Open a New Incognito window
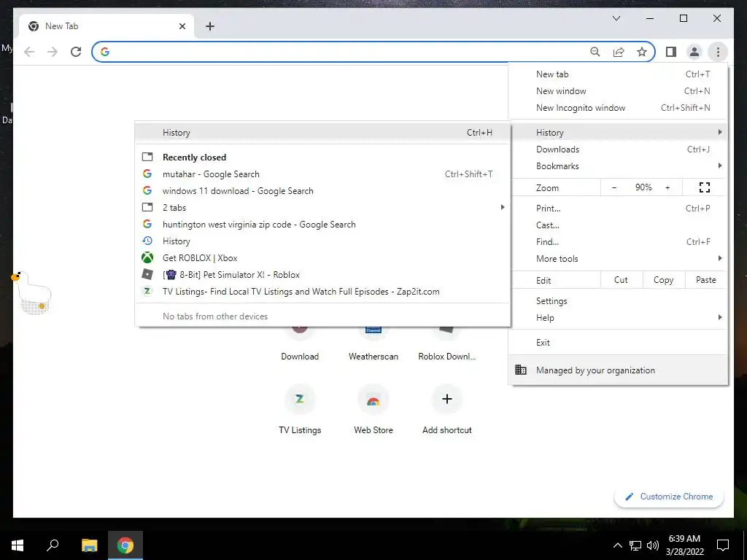 (x=618, y=108)
